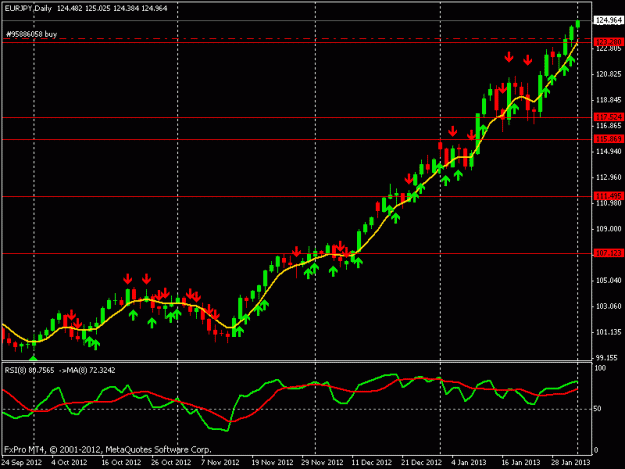
Task: Click the 4 Oct 2012 date label
Action: pos(69,463)
